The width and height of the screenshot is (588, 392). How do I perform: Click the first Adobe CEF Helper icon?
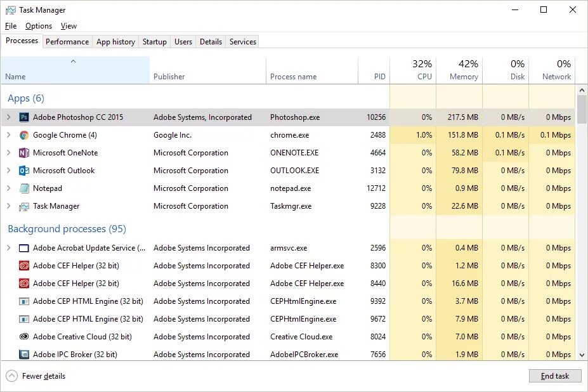pos(24,266)
